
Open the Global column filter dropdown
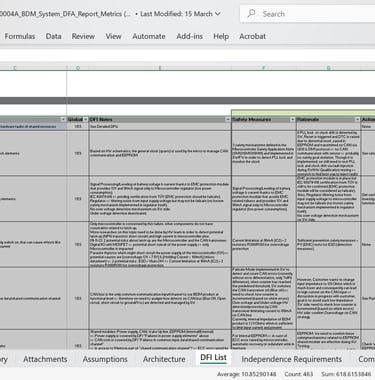pos(86,119)
